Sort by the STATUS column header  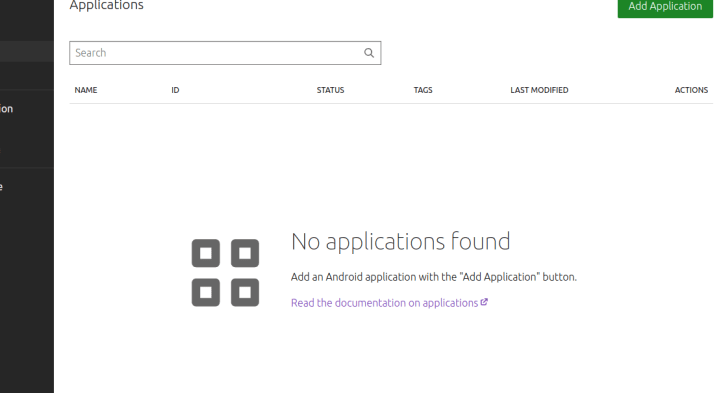coord(330,90)
